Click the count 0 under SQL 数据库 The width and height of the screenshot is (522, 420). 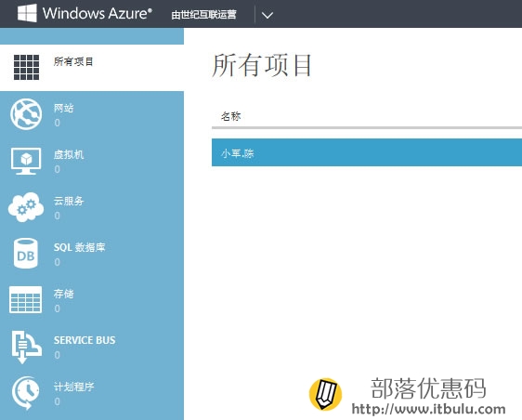pyautogui.click(x=58, y=262)
